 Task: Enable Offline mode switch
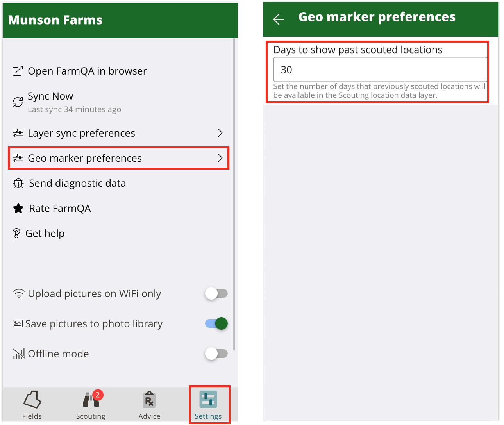click(216, 354)
